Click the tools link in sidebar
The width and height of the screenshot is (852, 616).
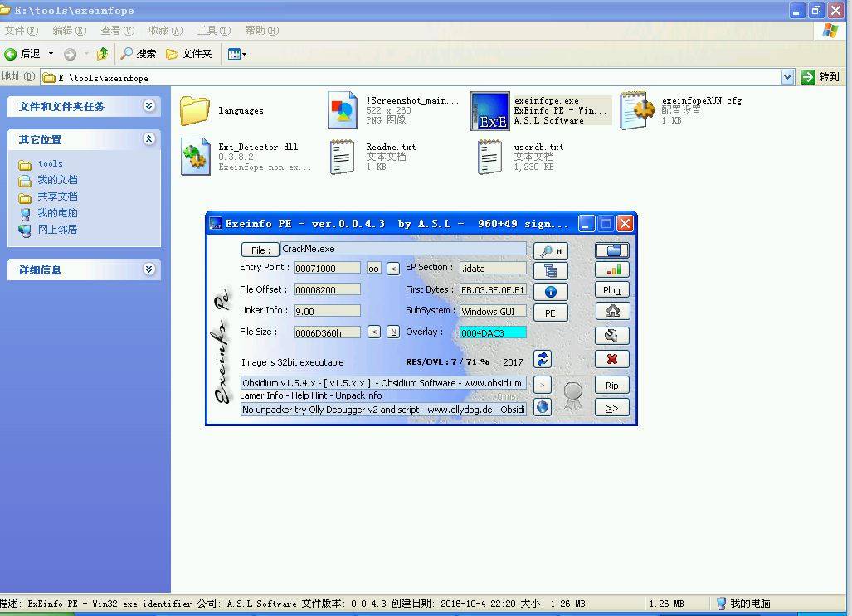point(51,163)
